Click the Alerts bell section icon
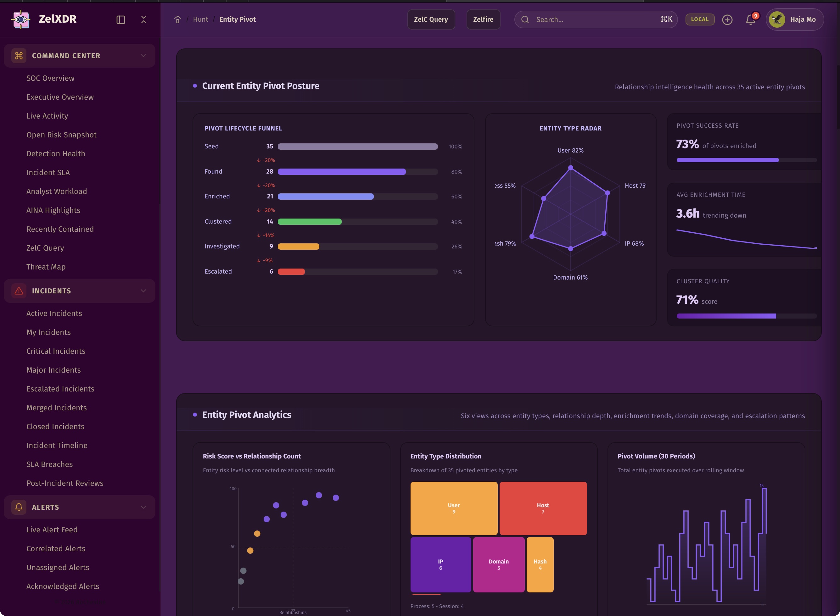840x616 pixels. click(19, 507)
